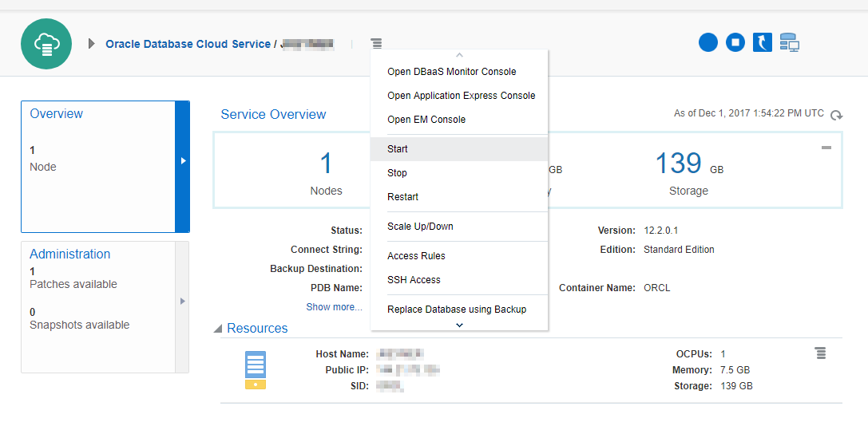
Task: Click the green cloud database service icon
Action: [x=46, y=43]
